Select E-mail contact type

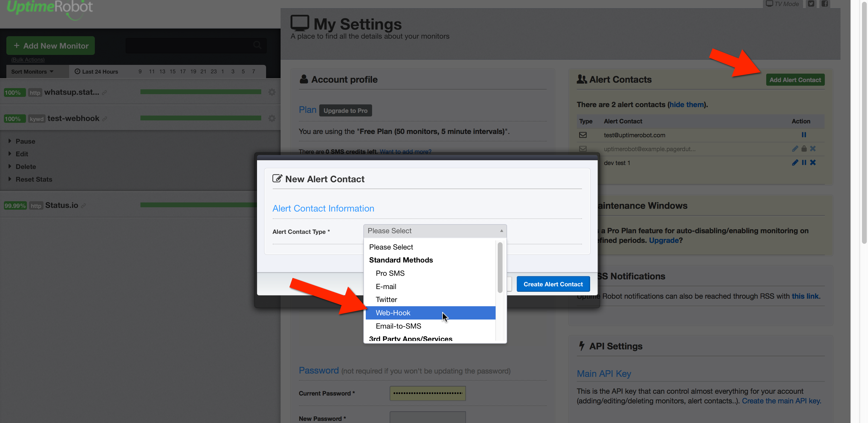(x=430, y=286)
